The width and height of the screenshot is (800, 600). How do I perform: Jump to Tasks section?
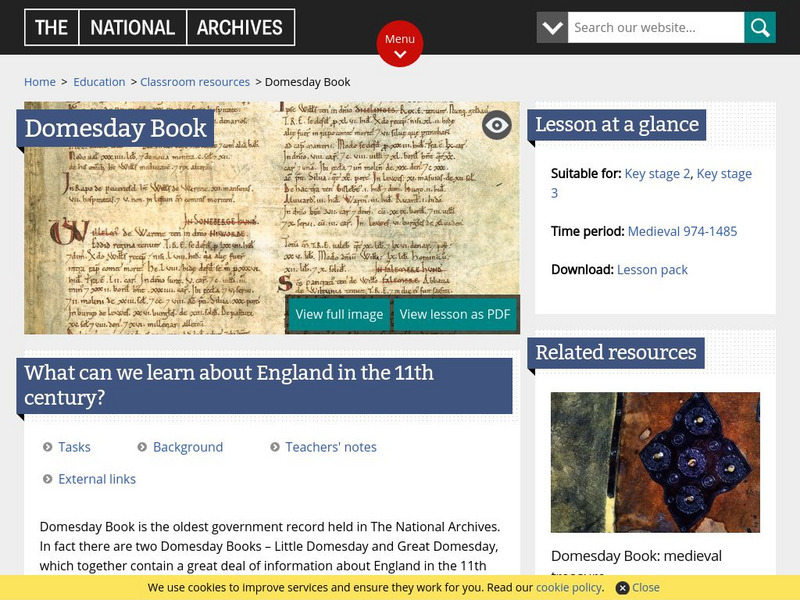pyautogui.click(x=74, y=447)
